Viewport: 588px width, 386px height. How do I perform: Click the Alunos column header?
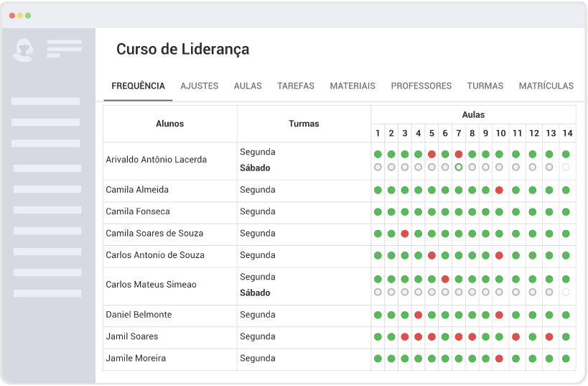point(170,124)
